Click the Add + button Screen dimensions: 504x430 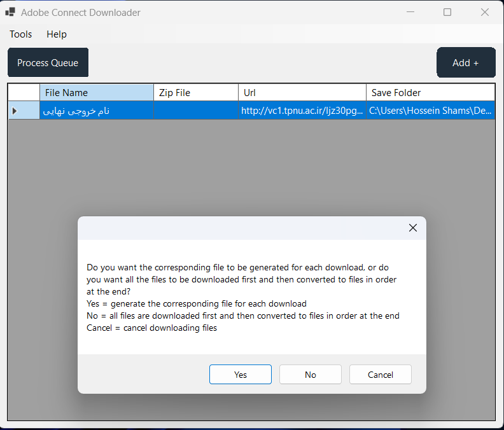coord(466,62)
